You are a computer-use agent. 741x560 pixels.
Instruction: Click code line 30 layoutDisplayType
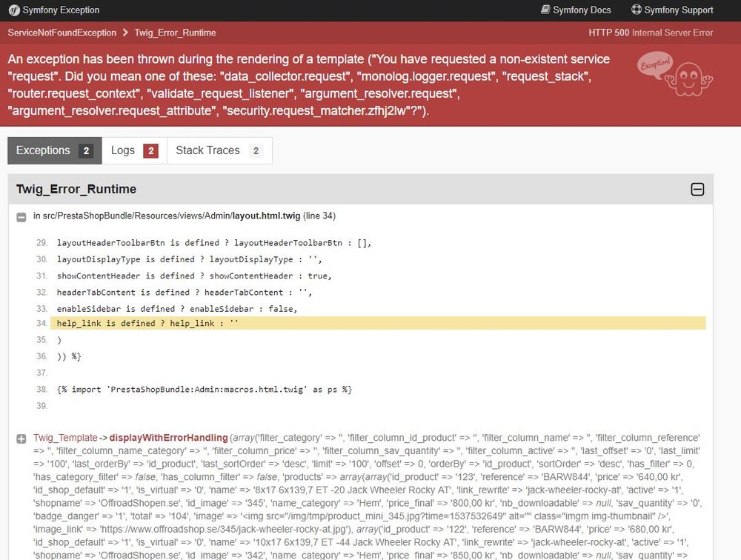(x=189, y=259)
